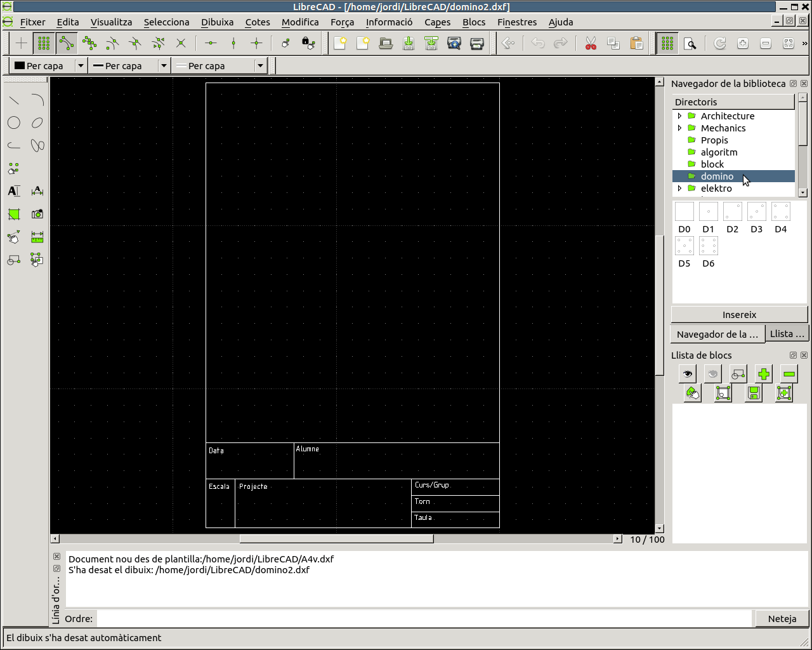812x650 pixels.
Task: Click the save drawing icon
Action: 409,43
